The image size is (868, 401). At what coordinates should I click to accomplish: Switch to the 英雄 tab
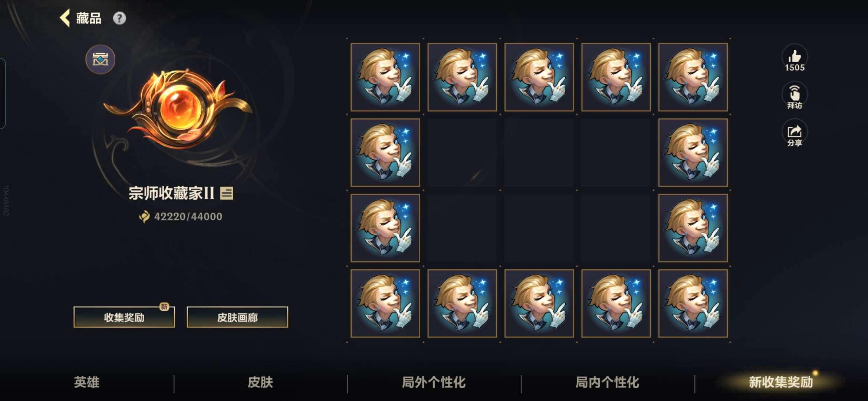(86, 382)
